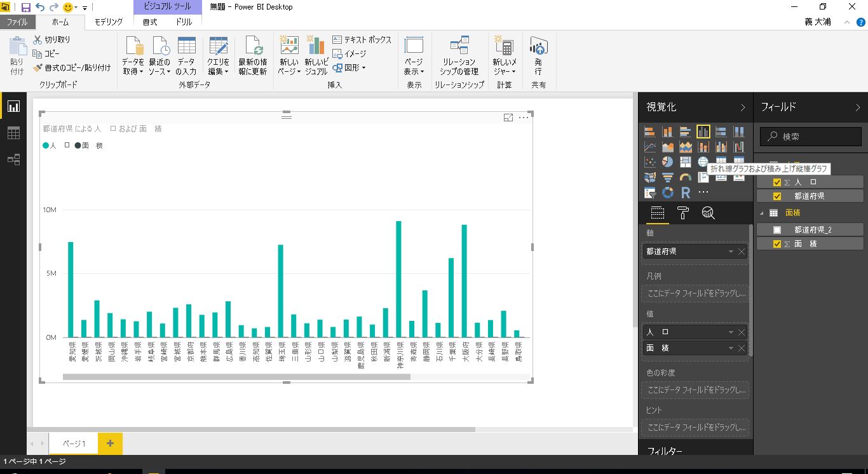Viewport: 868px width, 474px height.
Task: Open the chart's more options menu
Action: [x=524, y=118]
